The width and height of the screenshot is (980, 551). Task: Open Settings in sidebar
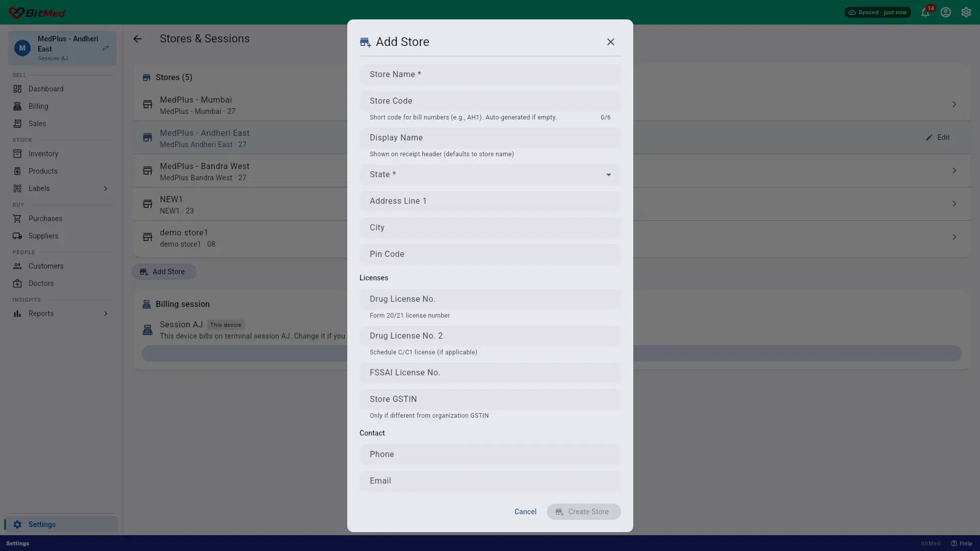[x=62, y=524]
